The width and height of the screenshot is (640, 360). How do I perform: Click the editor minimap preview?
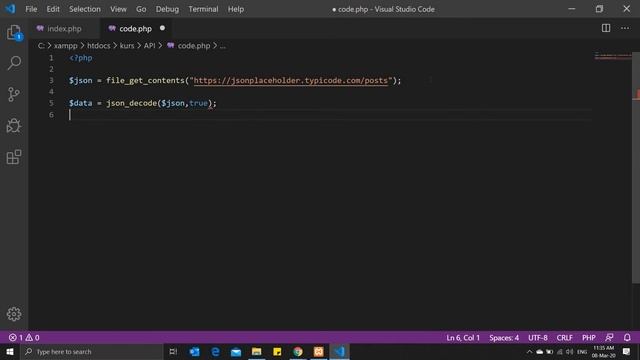click(613, 56)
